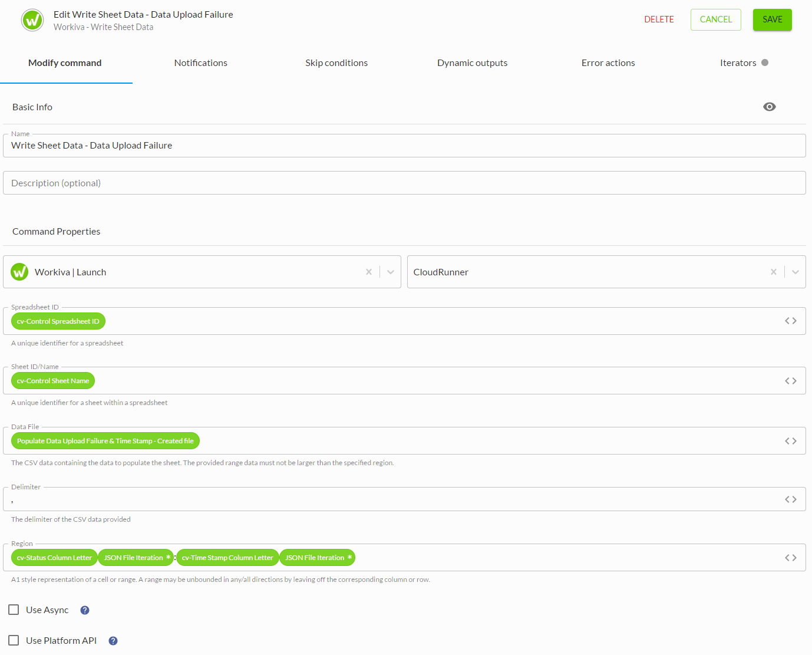Switch to the Modify command tab
This screenshot has width=812, height=655.
pos(65,63)
